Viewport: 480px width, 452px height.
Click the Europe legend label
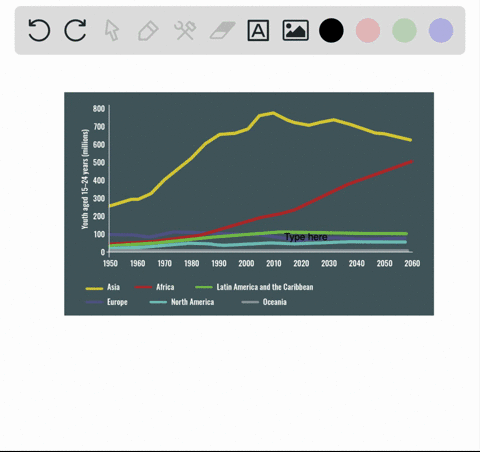[117, 302]
